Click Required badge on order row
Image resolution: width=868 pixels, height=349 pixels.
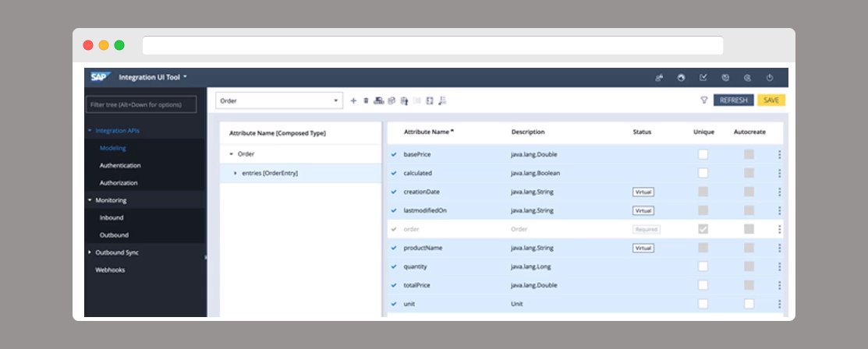(x=647, y=230)
